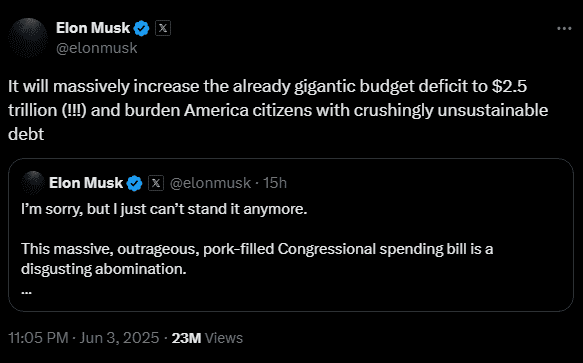Click the Jun 3, 2025 post date

[119, 338]
